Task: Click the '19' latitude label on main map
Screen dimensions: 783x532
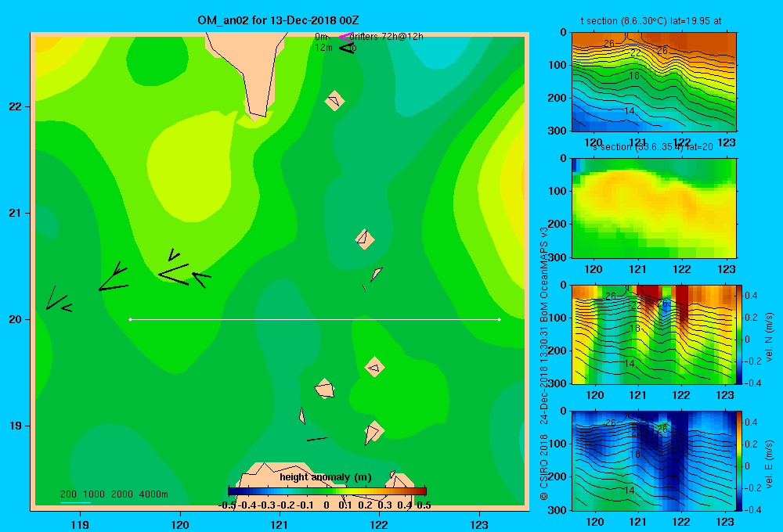Action: pyautogui.click(x=16, y=426)
